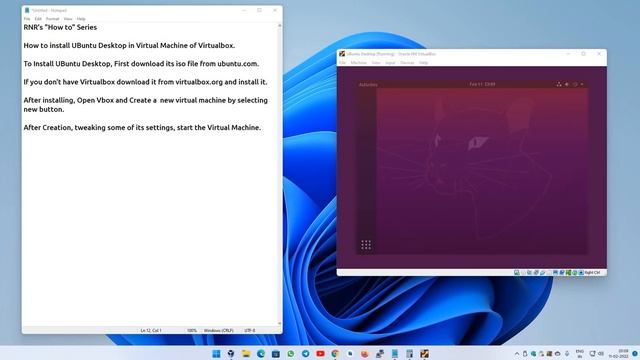640x360 pixels.
Task: Open the View menu in Notepad
Action: point(68,19)
